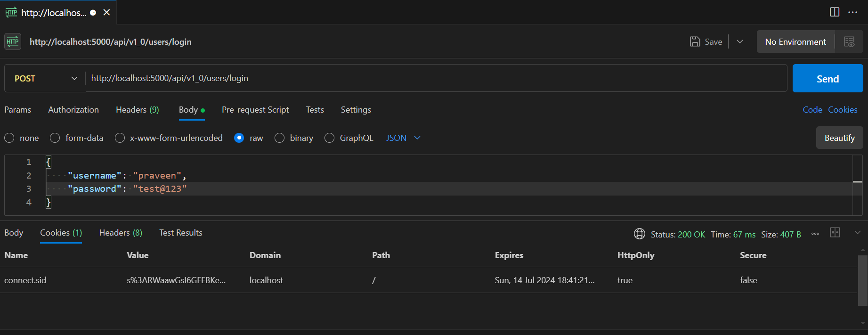
Task: Expand the Save options dropdown arrow
Action: (x=740, y=41)
